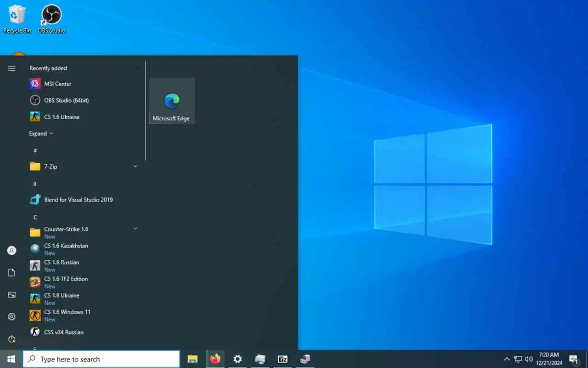Viewport: 588px width, 368px height.
Task: Open CS 1.6 Ukraine under Recently added
Action: (83, 117)
